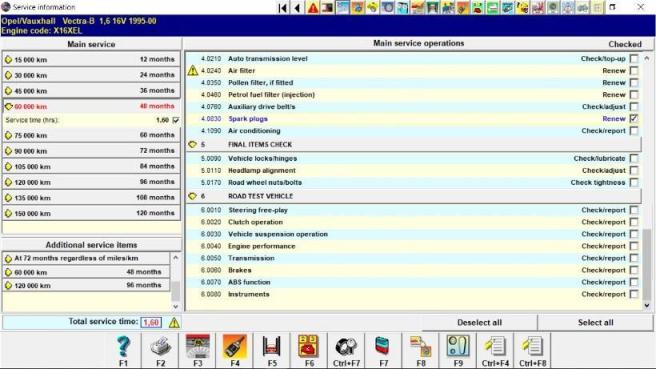Tick the Air conditioning Check/report checkbox
This screenshot has height=369, width=656.
click(x=634, y=131)
